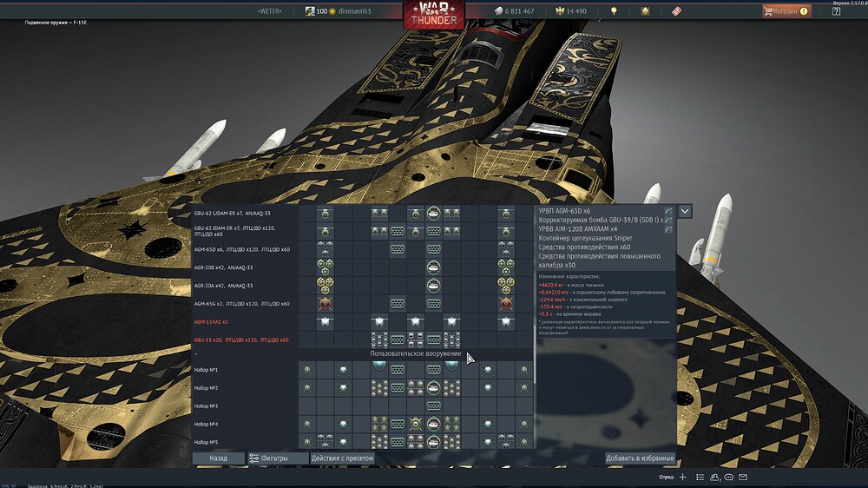Select preset AGR-20A x42, AN/AAQ-33
The image size is (868, 488).
tap(223, 286)
